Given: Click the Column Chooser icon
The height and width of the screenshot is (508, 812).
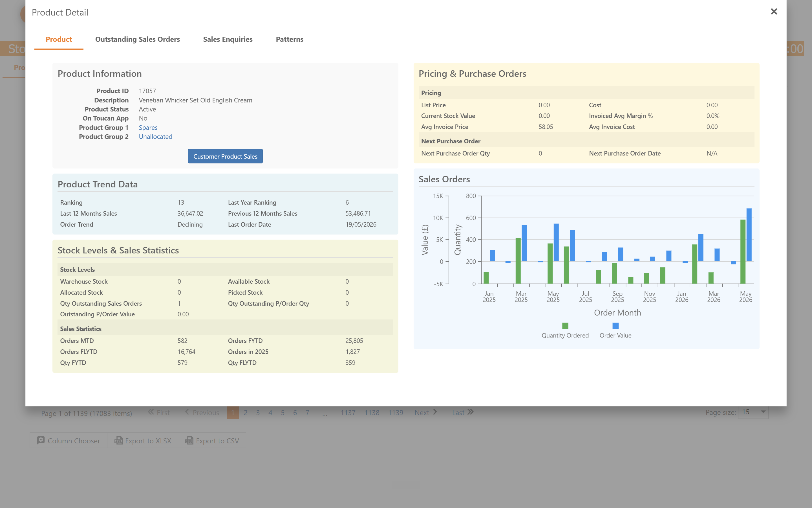Looking at the screenshot, I should point(41,441).
